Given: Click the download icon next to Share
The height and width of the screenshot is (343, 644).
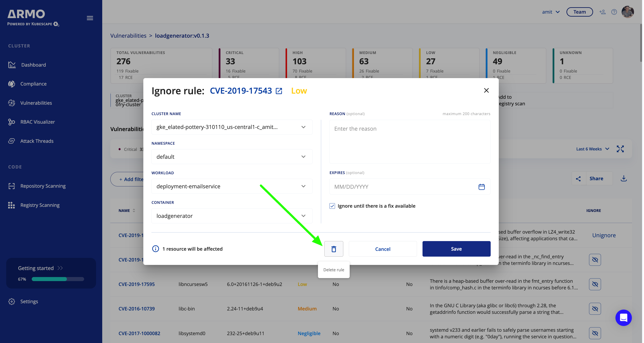Looking at the screenshot, I should pos(624,178).
